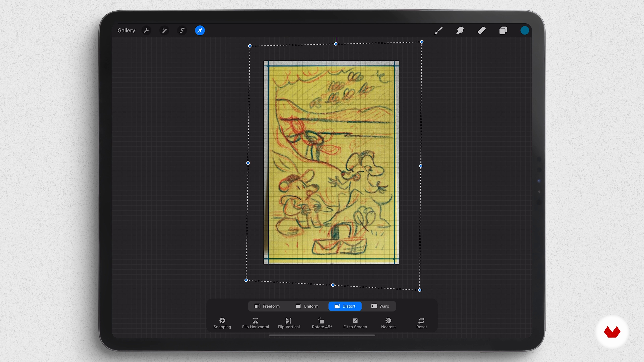This screenshot has height=362, width=644.
Task: Open the Layers panel
Action: tap(503, 31)
